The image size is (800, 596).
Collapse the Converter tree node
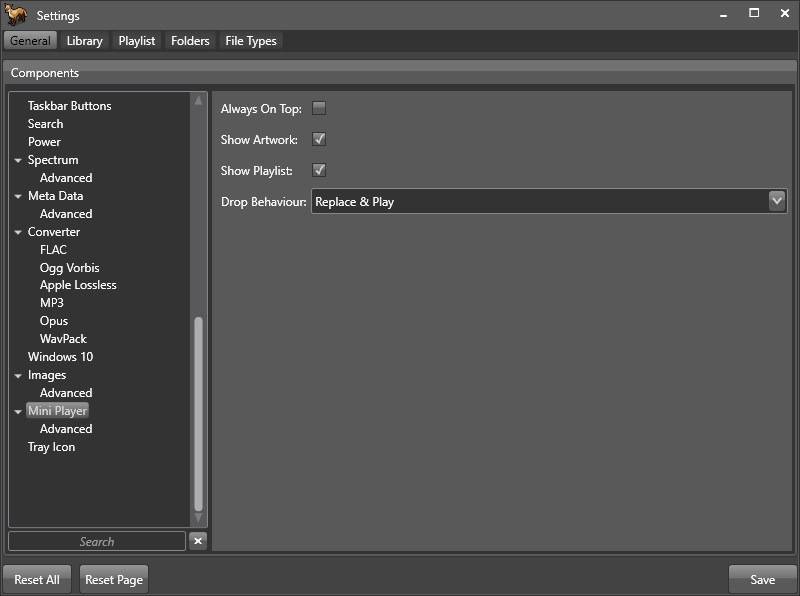(x=18, y=232)
